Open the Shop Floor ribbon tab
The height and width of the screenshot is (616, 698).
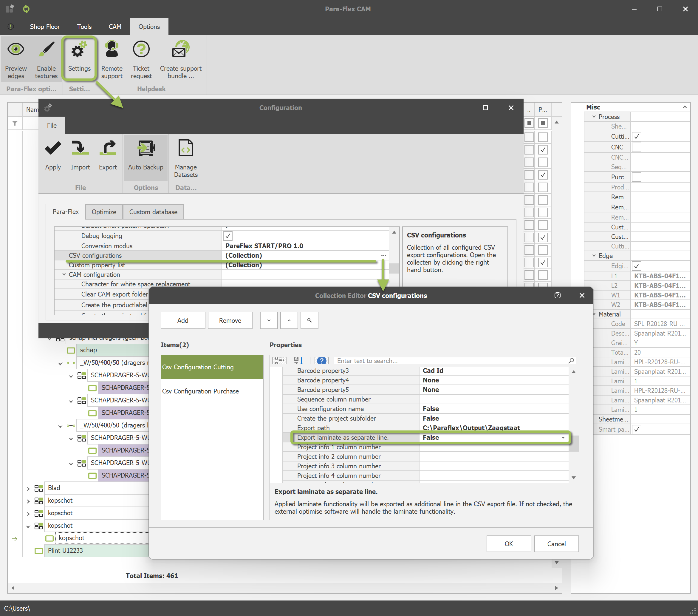(44, 27)
